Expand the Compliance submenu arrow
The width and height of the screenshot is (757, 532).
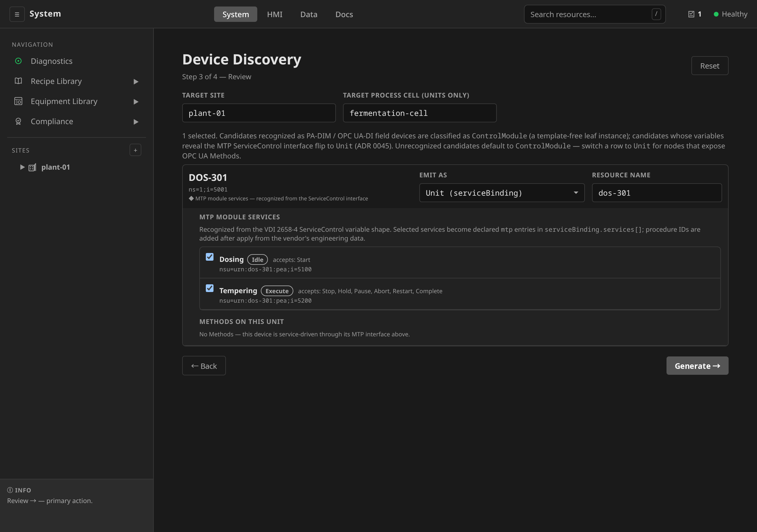click(136, 122)
